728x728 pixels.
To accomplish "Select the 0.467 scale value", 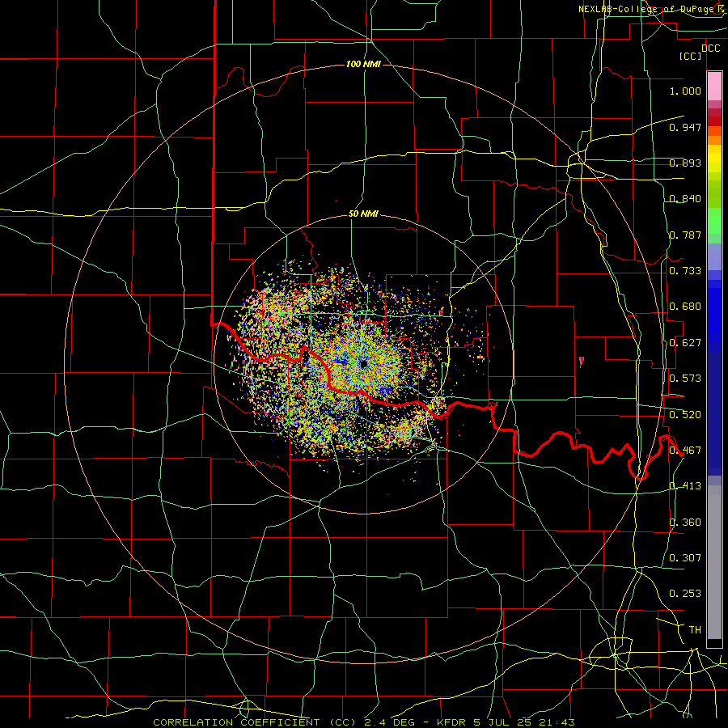I will click(x=685, y=451).
